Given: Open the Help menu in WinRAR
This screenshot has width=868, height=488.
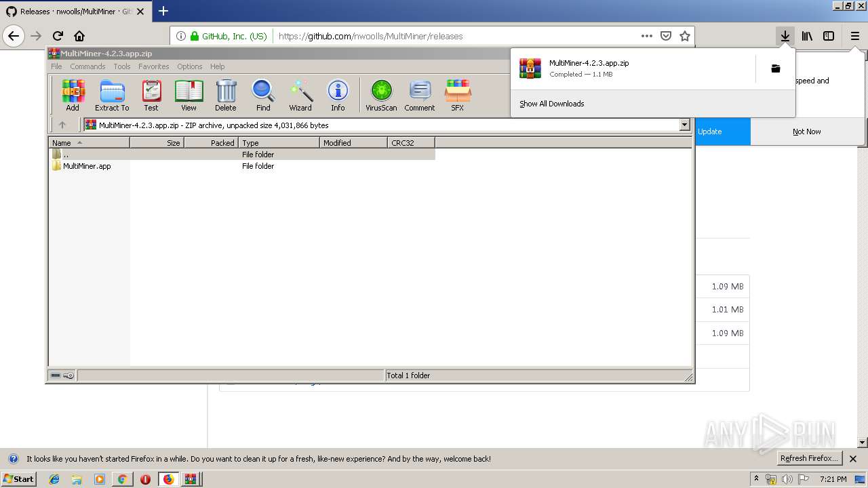Looking at the screenshot, I should point(217,66).
